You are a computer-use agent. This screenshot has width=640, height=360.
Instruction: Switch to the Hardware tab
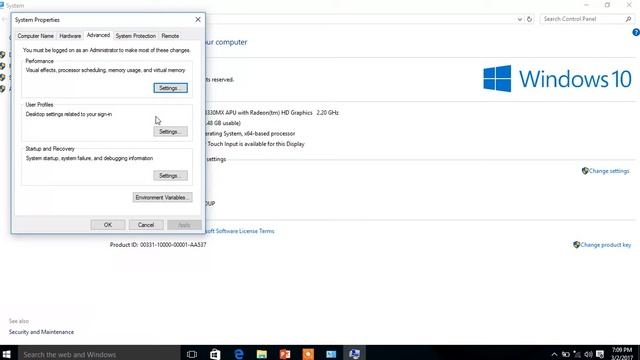click(70, 36)
